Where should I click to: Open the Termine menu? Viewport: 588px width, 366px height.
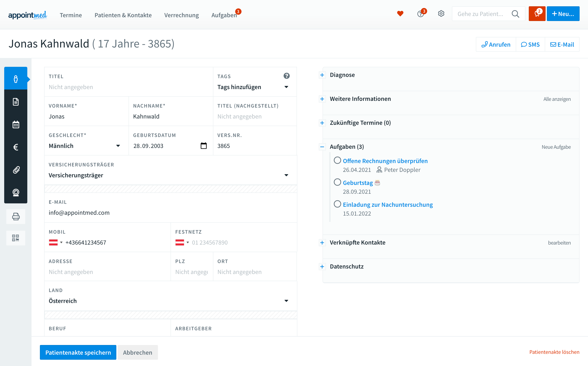coord(71,15)
